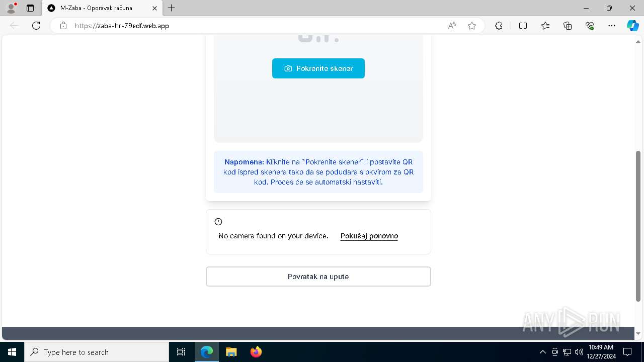Click the volume speaker icon
Image resolution: width=644 pixels, height=362 pixels.
579,352
